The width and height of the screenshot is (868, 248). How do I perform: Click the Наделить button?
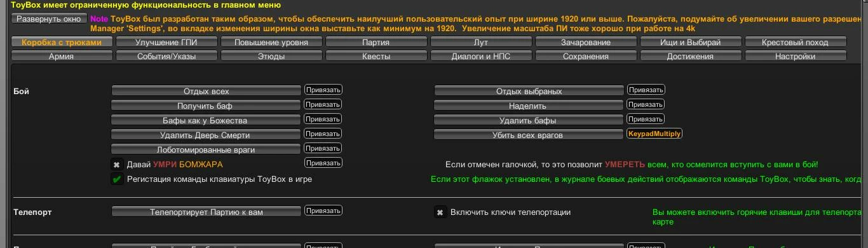[x=529, y=106]
